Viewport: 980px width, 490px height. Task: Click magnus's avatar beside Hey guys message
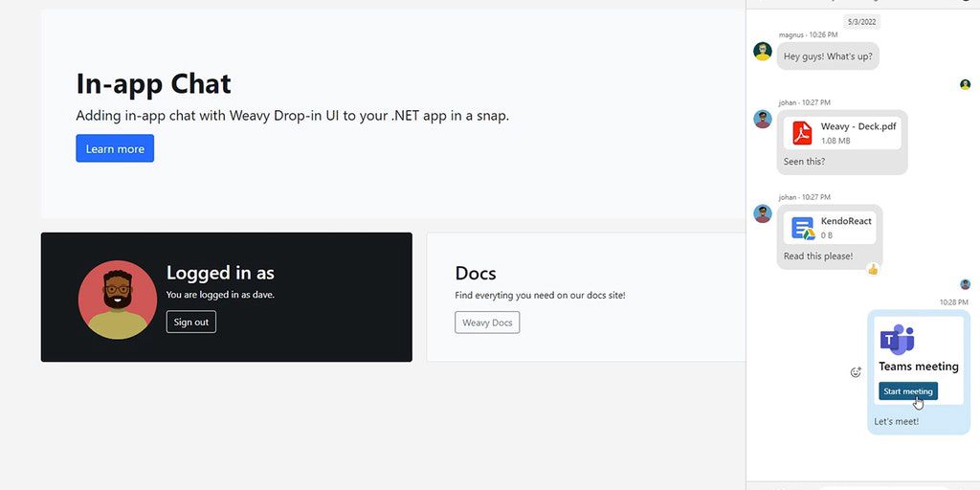(x=763, y=52)
